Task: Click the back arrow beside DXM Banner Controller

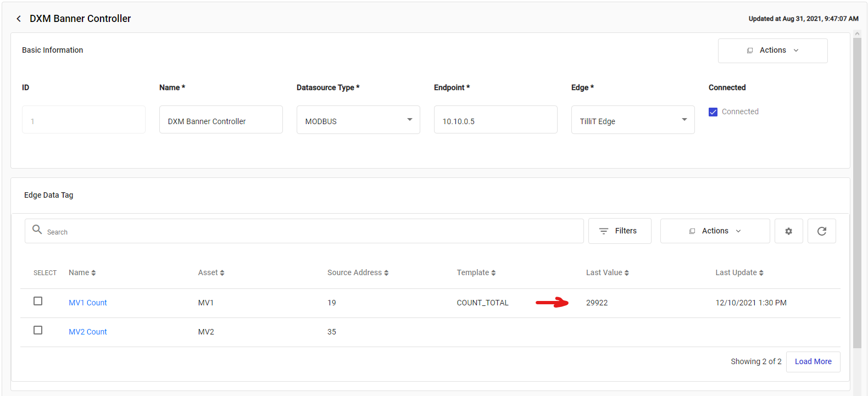Action: [x=19, y=19]
